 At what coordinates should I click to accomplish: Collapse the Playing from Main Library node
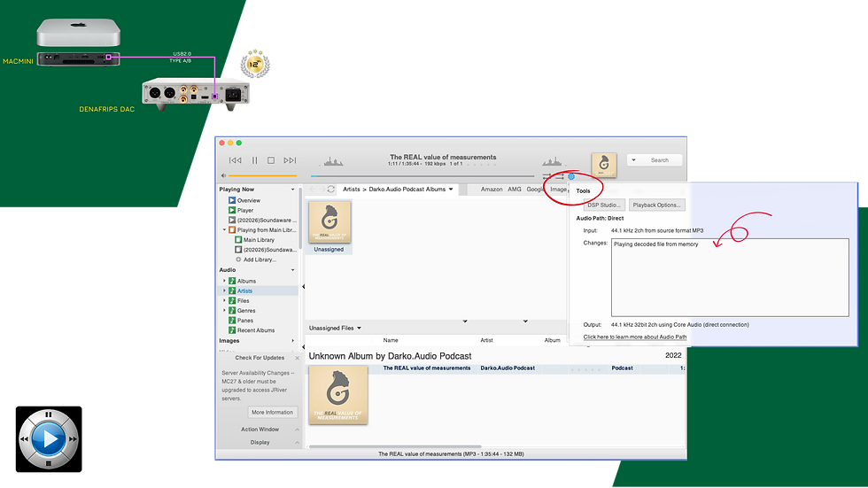click(x=224, y=230)
